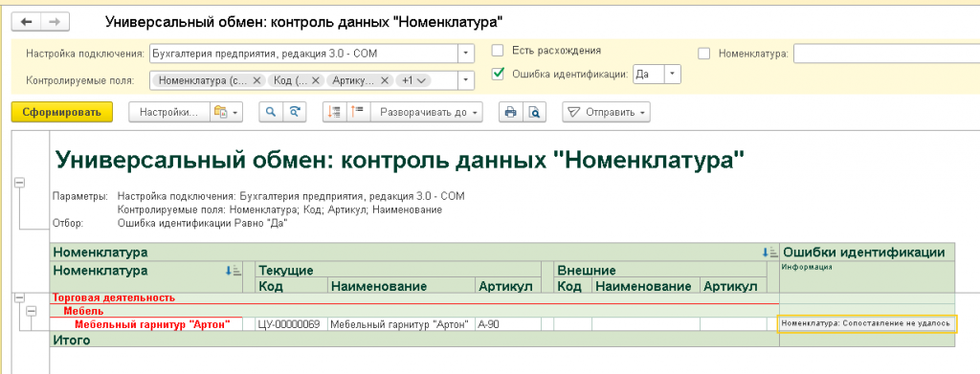Click red Мебельный гарнитур "Артон" link
The width and height of the screenshot is (980, 374).
[152, 324]
